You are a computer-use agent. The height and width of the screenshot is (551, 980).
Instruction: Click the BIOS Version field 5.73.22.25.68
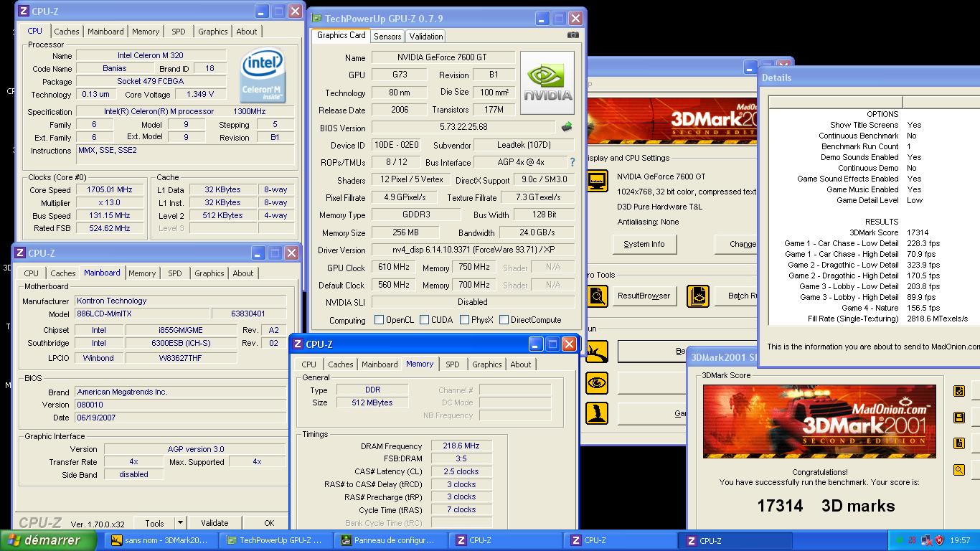click(463, 127)
